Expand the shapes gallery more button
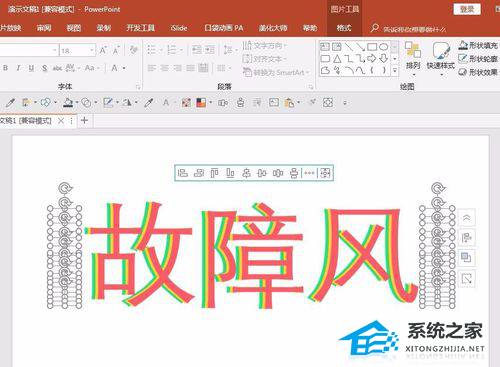Image resolution: width=500 pixels, height=367 pixels. (x=395, y=70)
